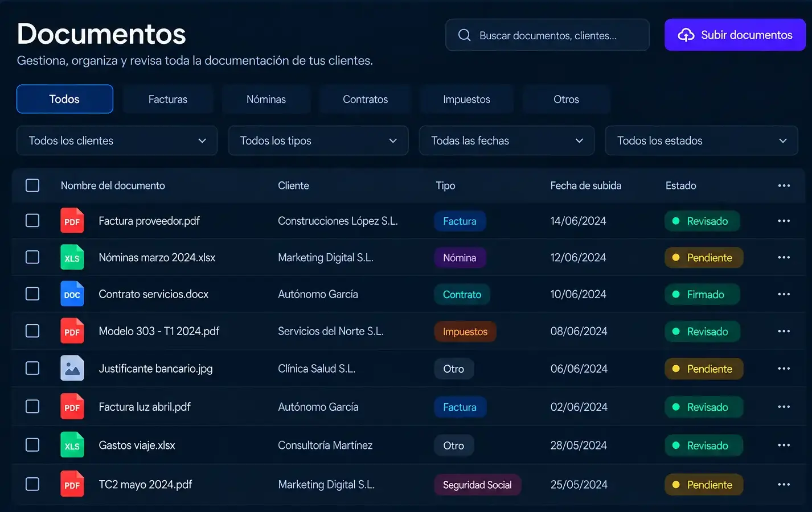This screenshot has width=812, height=512.
Task: Open more options for Modelo 303 - T1 2024.pdf
Action: pyautogui.click(x=784, y=331)
